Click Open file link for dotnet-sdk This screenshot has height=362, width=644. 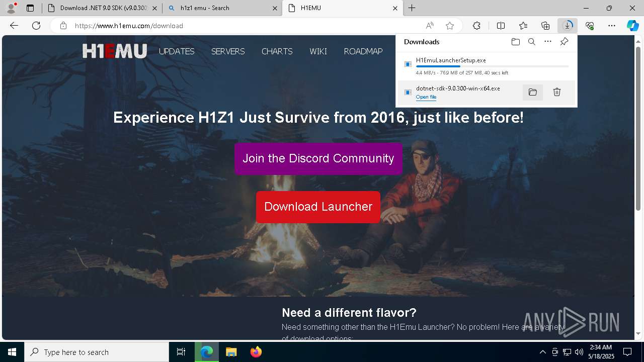(426, 97)
